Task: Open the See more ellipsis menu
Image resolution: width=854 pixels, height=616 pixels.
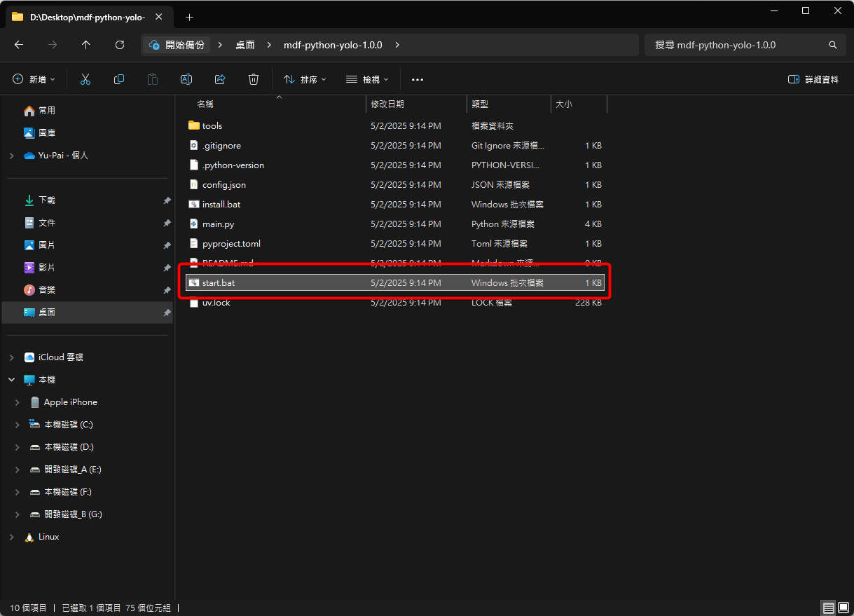Action: [418, 80]
